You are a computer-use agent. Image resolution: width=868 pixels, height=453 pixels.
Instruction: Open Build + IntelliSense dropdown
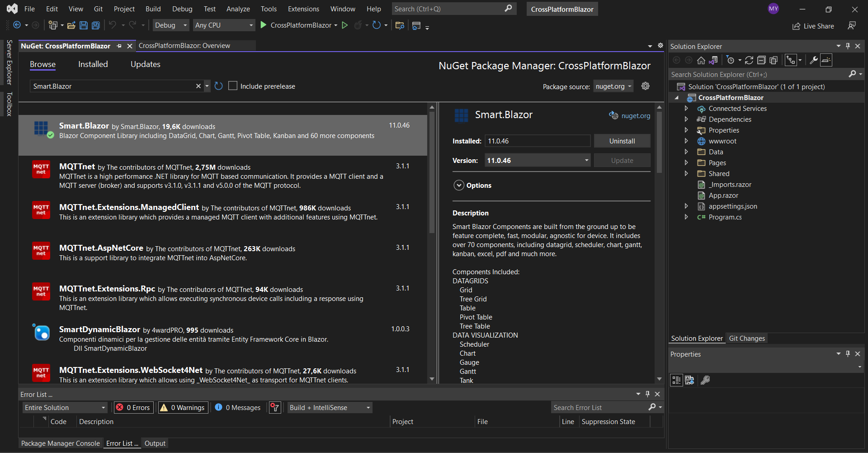(330, 407)
